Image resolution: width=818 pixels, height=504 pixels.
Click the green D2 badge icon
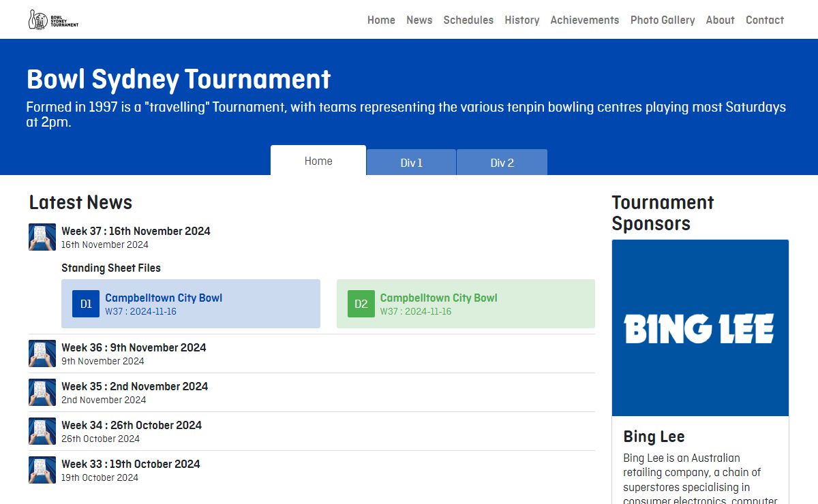(361, 304)
